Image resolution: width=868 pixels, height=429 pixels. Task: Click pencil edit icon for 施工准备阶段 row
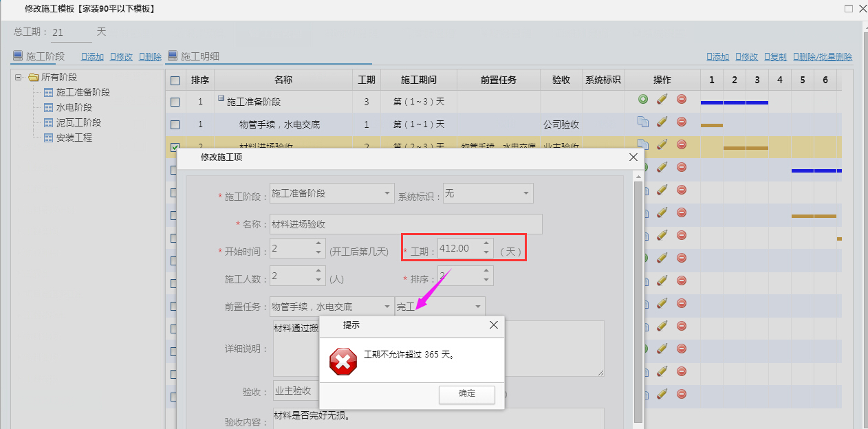click(662, 100)
